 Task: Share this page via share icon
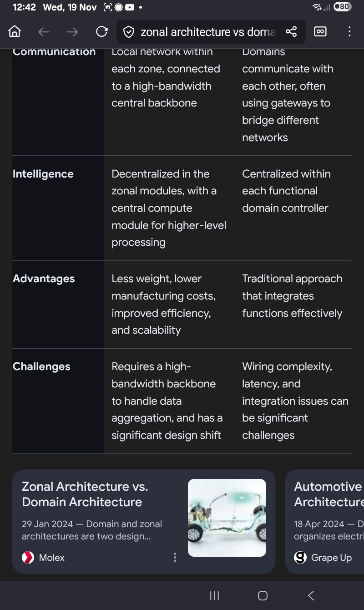(291, 31)
